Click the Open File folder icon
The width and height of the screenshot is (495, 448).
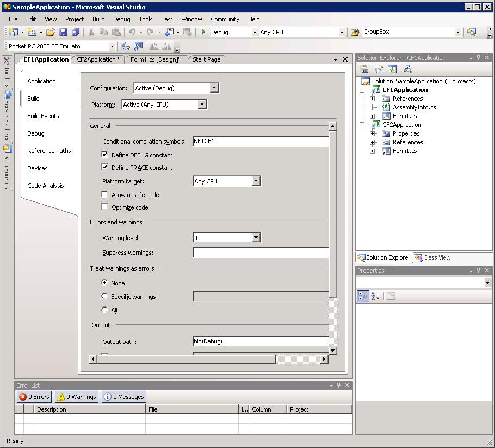[x=50, y=32]
